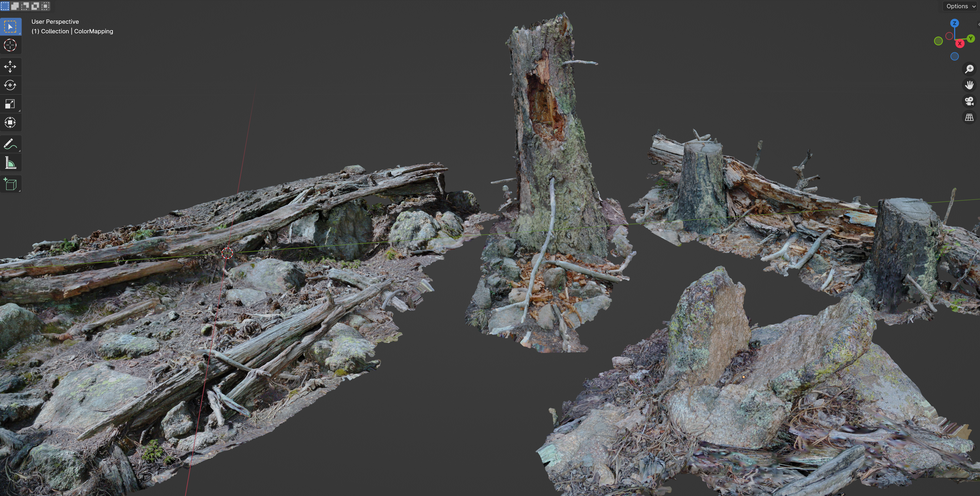980x496 pixels.
Task: Expand the sidebar with the edge arrow
Action: [978, 24]
